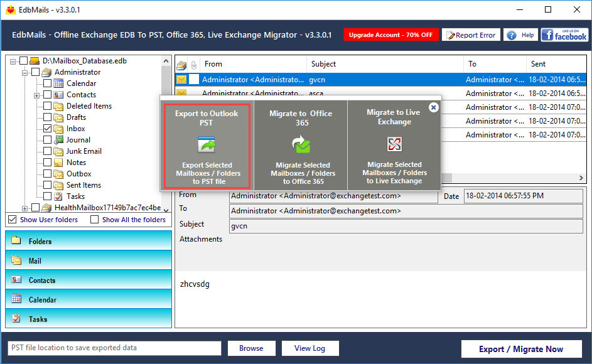The height and width of the screenshot is (364, 592).
Task: Click the Migrate to Live Exchange icon
Action: pos(394,144)
